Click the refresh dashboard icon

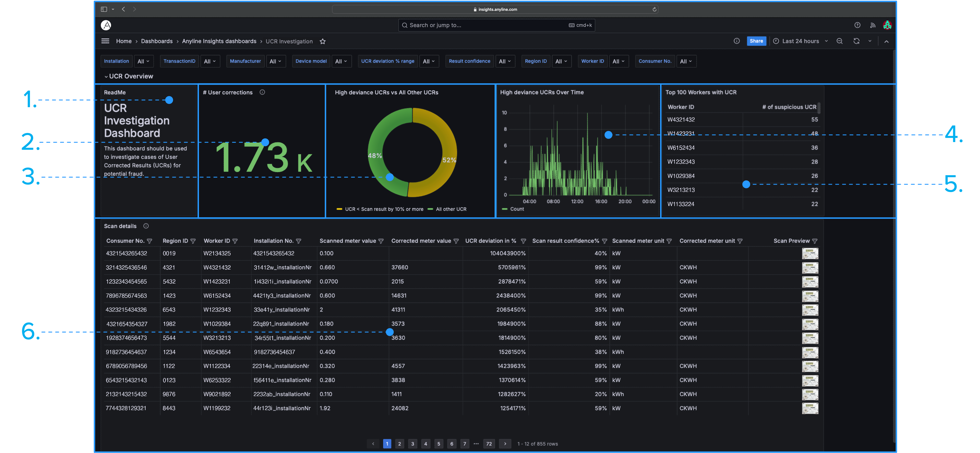point(856,41)
